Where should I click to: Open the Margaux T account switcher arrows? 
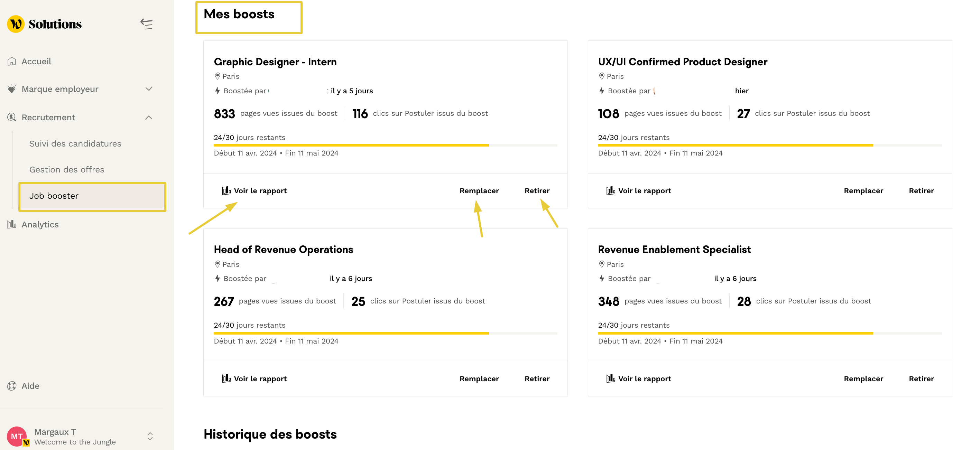click(x=150, y=436)
